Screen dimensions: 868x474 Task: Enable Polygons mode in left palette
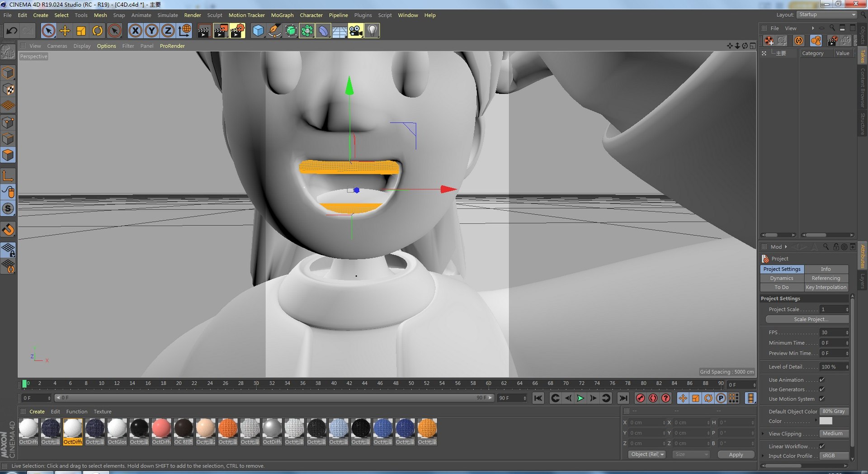click(8, 155)
